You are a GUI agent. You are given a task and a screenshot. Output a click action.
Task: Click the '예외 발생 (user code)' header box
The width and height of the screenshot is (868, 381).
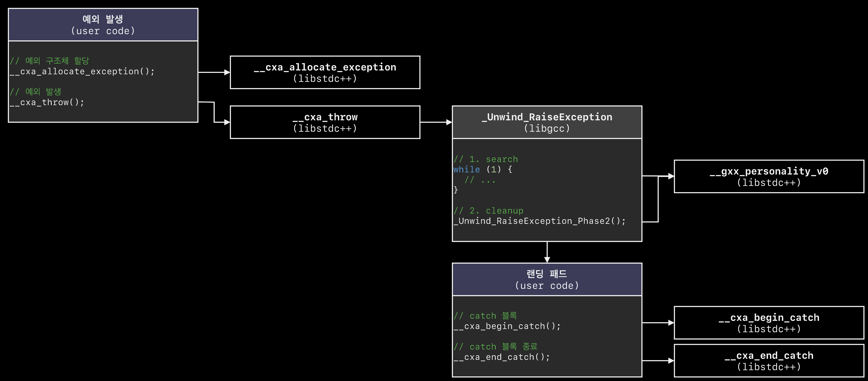point(103,25)
